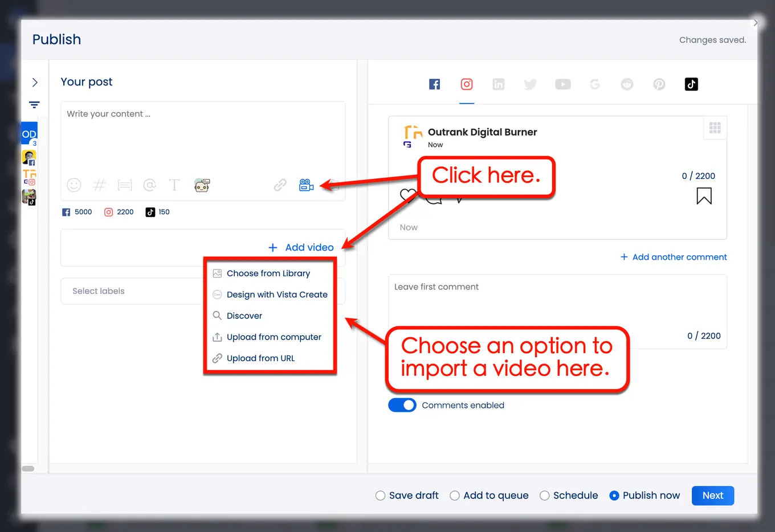The image size is (775, 532).
Task: Switch to the Facebook preview tab
Action: tap(434, 84)
